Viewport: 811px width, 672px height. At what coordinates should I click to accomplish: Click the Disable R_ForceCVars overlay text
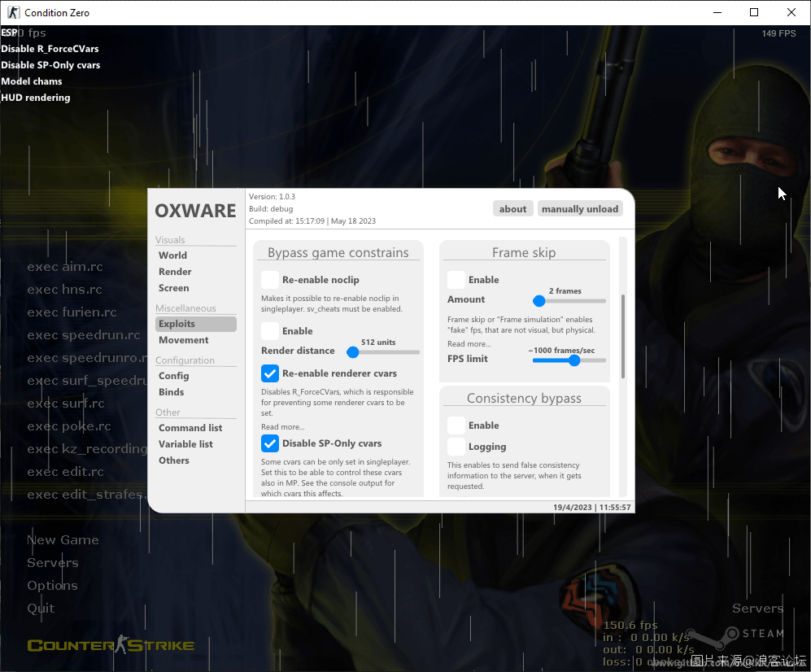tap(50, 49)
